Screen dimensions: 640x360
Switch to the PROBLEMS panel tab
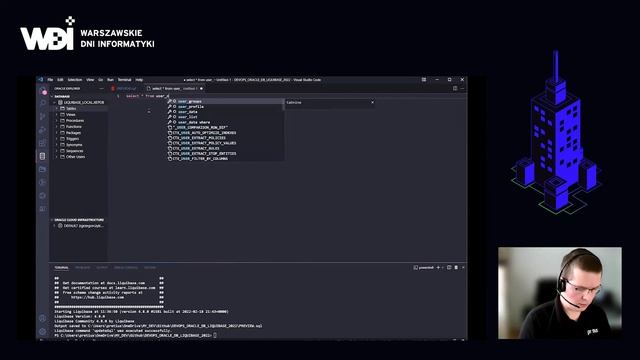82,268
